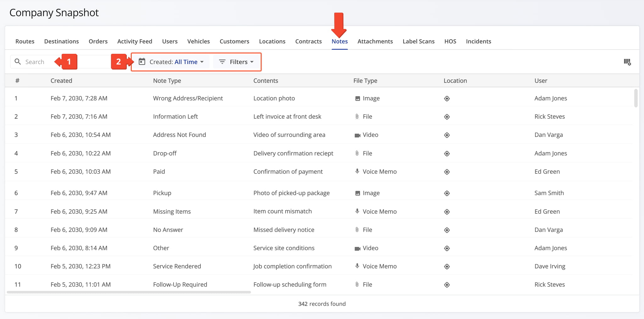Click image icon in Location photo row

click(x=358, y=98)
